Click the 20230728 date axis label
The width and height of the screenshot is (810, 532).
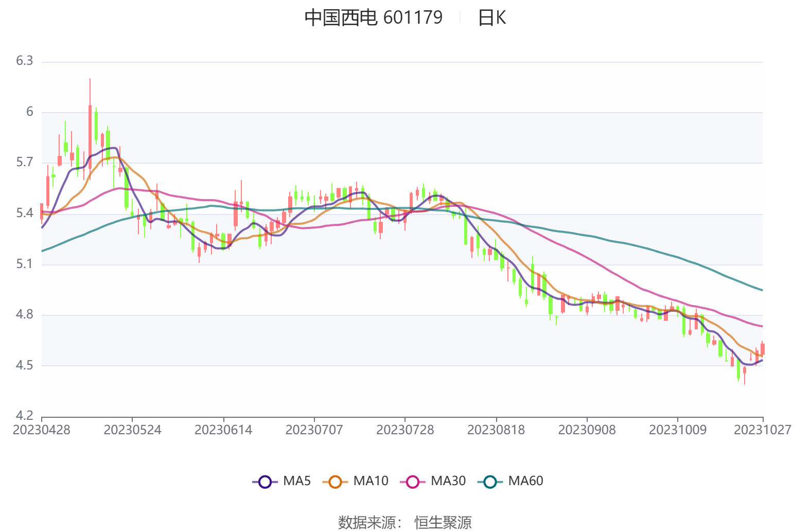(x=405, y=430)
